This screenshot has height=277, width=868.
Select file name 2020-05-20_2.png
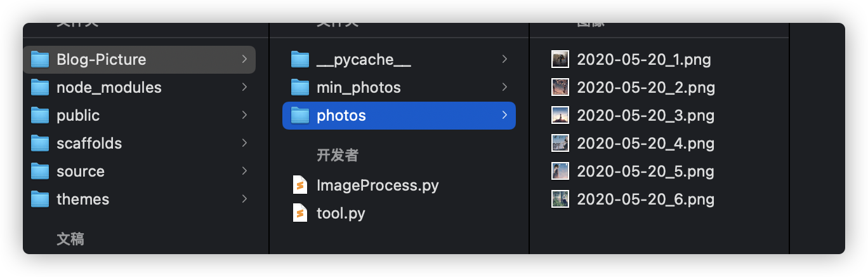point(646,88)
